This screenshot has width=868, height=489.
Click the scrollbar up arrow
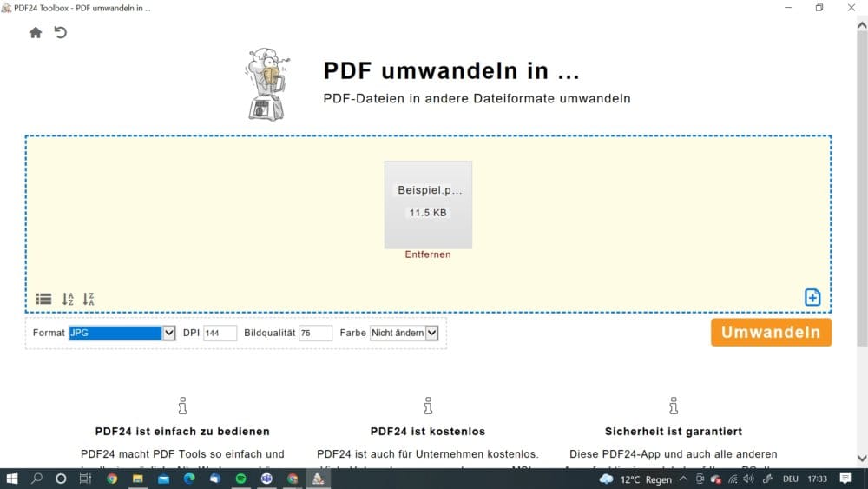point(862,25)
